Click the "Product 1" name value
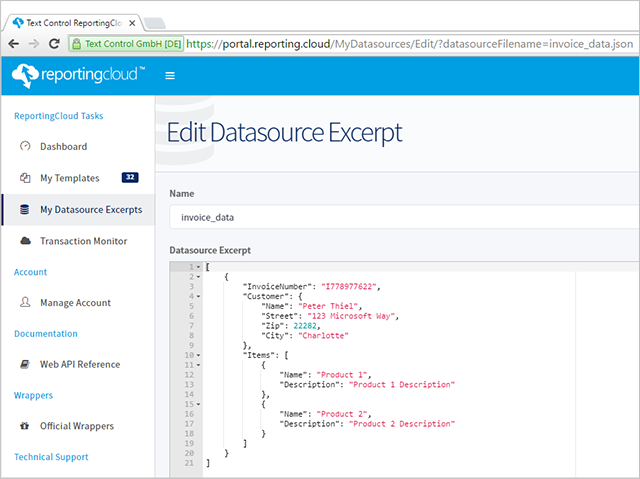This screenshot has height=479, width=640. click(x=342, y=375)
